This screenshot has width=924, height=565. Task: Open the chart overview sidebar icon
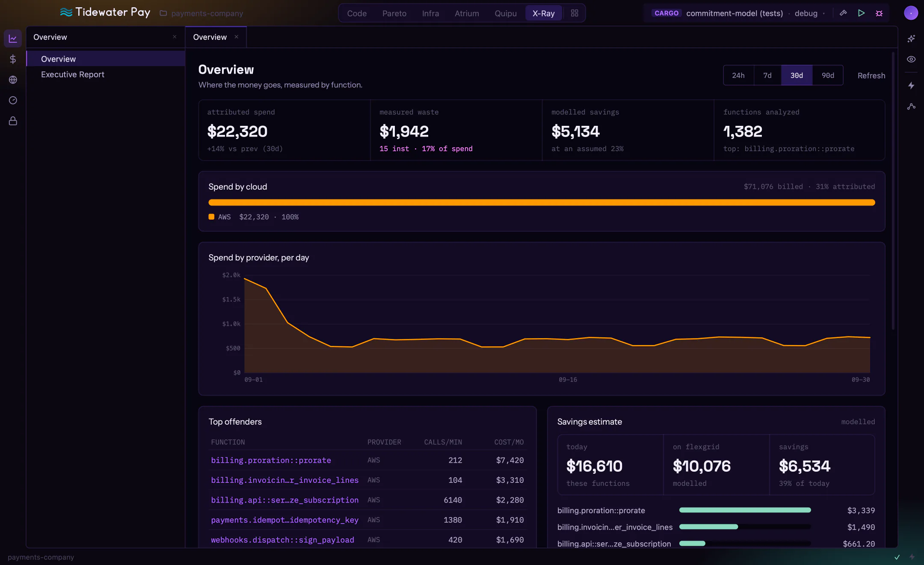(13, 39)
